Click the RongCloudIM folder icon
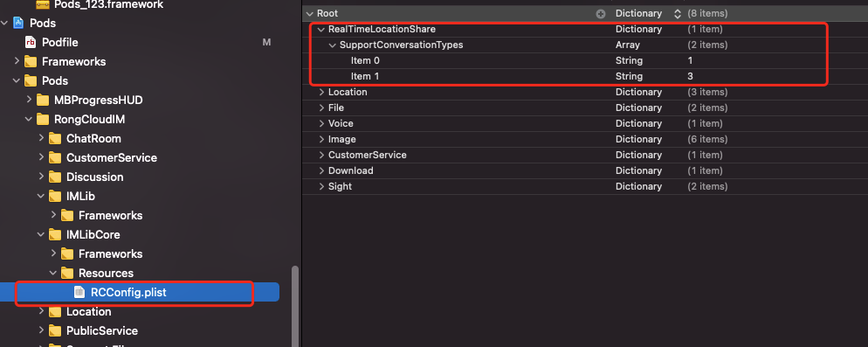This screenshot has height=347, width=868. [43, 119]
